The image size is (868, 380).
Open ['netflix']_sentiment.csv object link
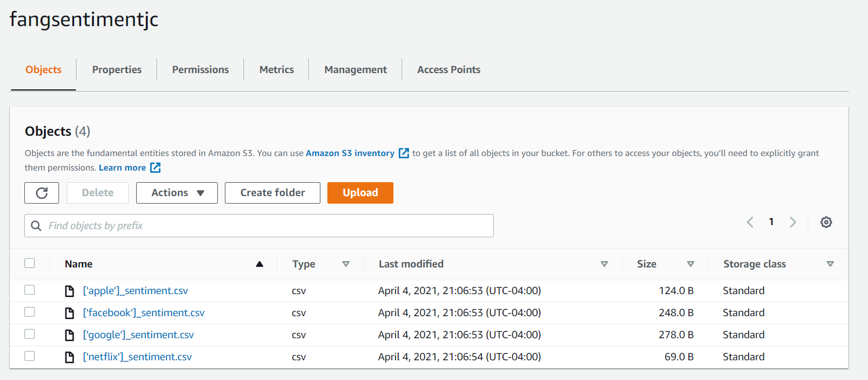point(137,357)
